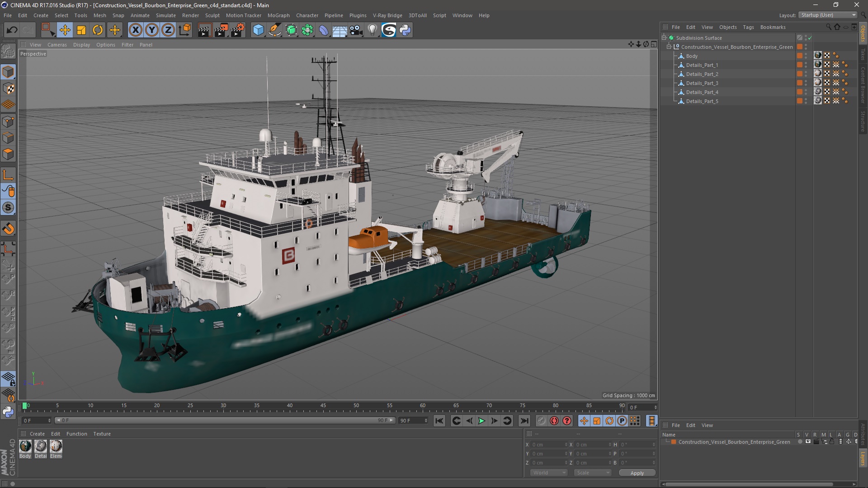Click Construction_Vessel layer color swatch in Layers

pos(674,442)
